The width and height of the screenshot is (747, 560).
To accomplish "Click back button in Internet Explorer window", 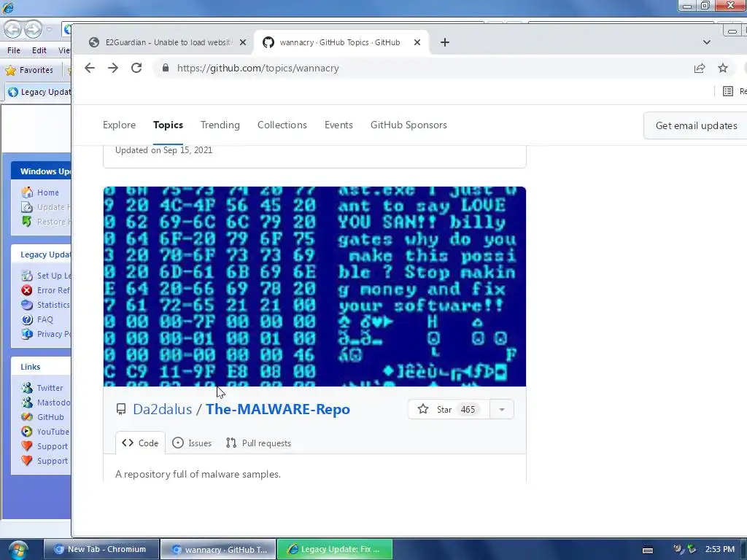I will tap(13, 29).
